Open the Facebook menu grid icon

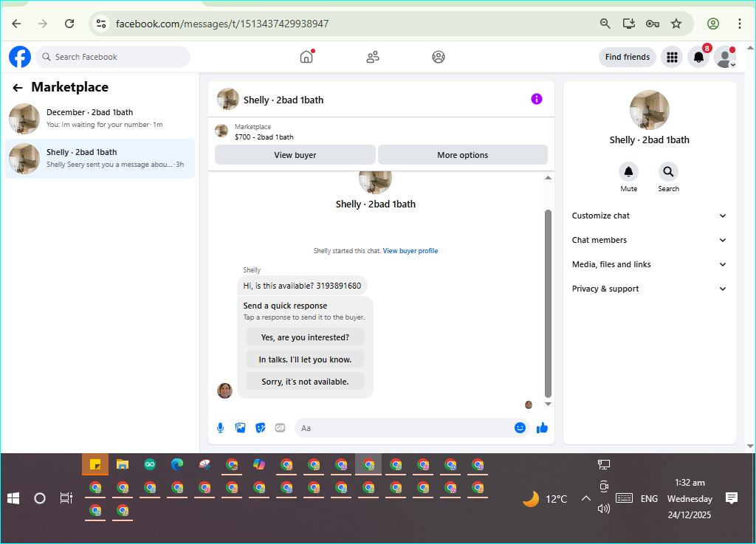coord(672,57)
